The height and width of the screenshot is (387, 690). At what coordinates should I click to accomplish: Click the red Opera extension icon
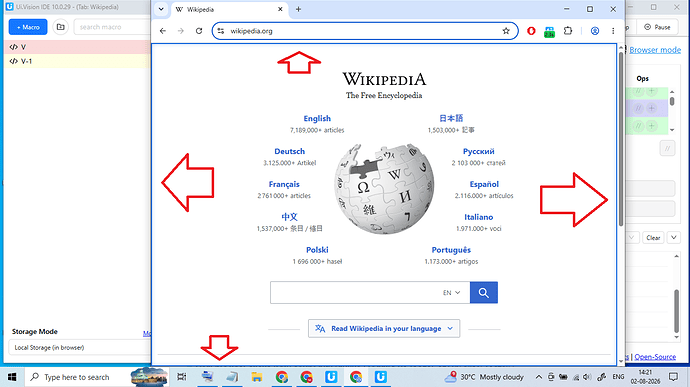click(x=531, y=31)
